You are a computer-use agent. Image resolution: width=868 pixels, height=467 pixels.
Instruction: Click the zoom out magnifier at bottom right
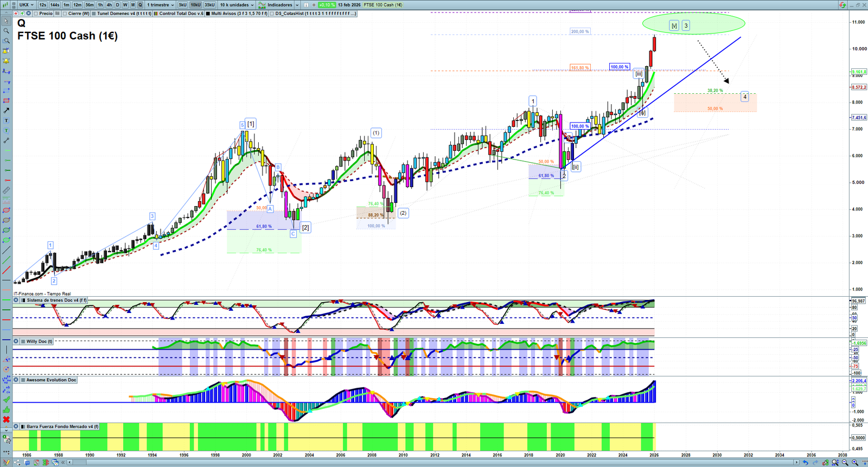845,463
